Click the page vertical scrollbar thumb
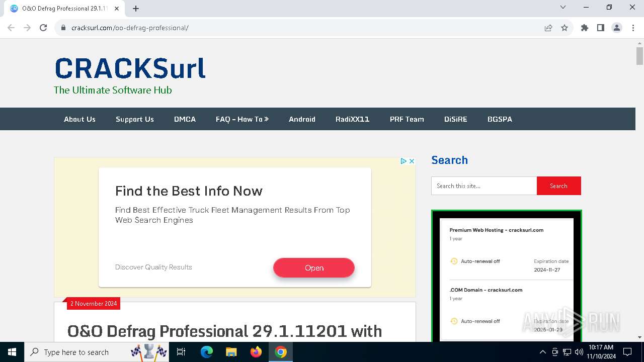 pyautogui.click(x=639, y=56)
